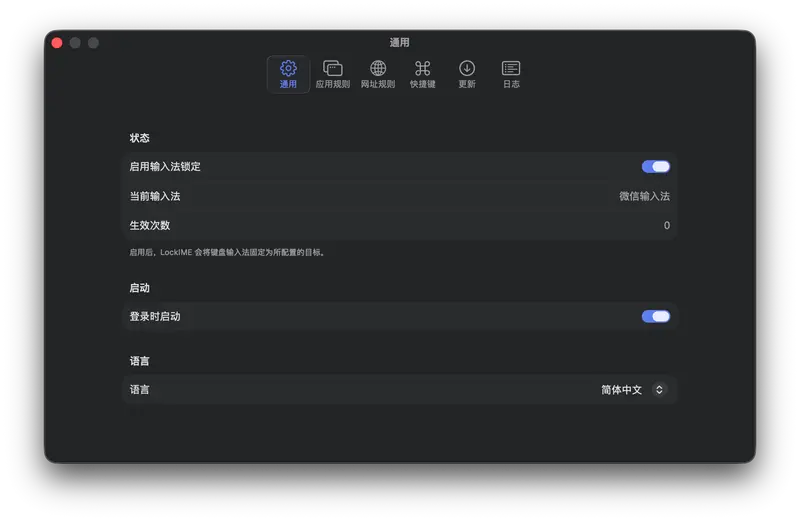Click the 生效次数 value 0
This screenshot has height=522, width=800.
[x=667, y=226]
